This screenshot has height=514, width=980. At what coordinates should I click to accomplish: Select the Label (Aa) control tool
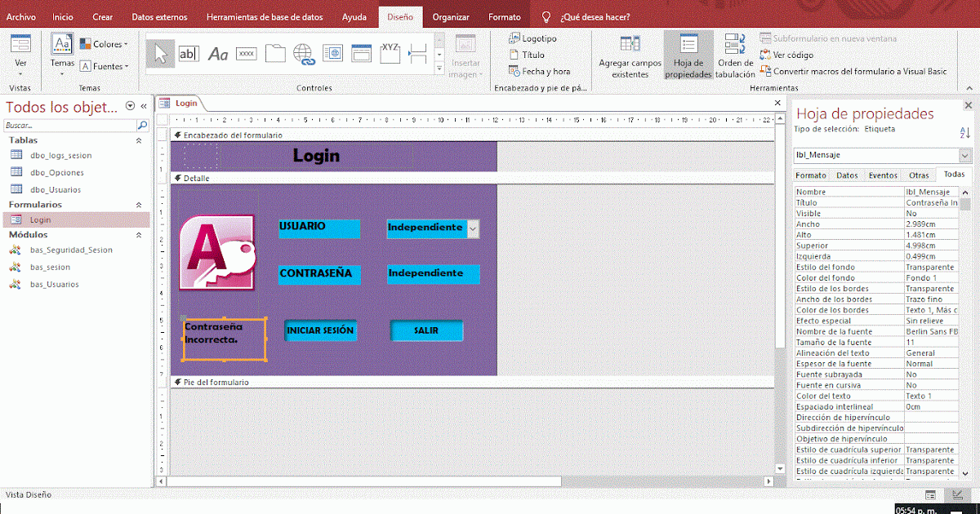217,53
